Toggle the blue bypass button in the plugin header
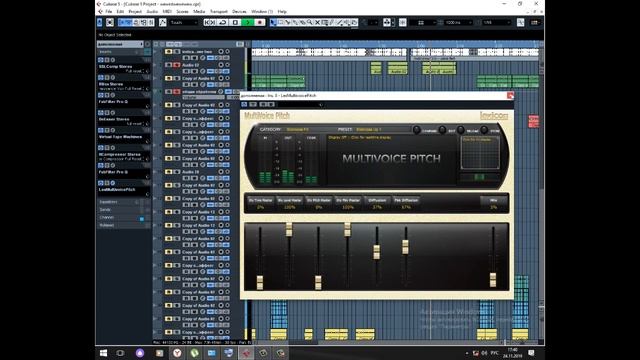The height and width of the screenshot is (360, 640). tap(244, 104)
